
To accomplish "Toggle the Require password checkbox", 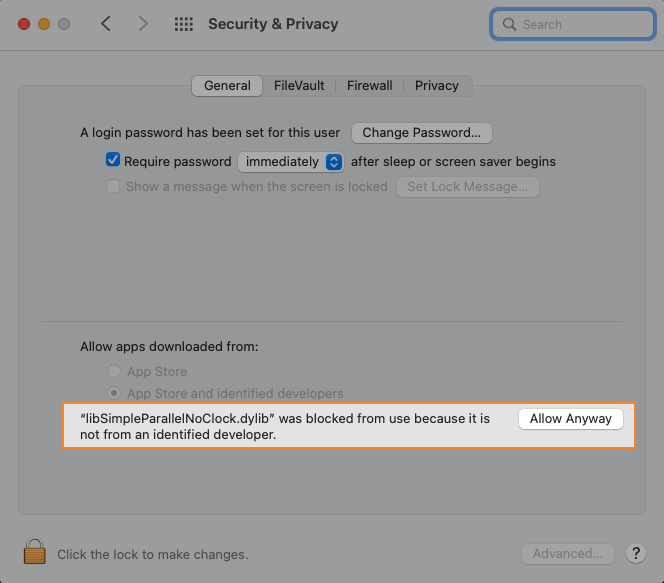I will pyautogui.click(x=113, y=161).
